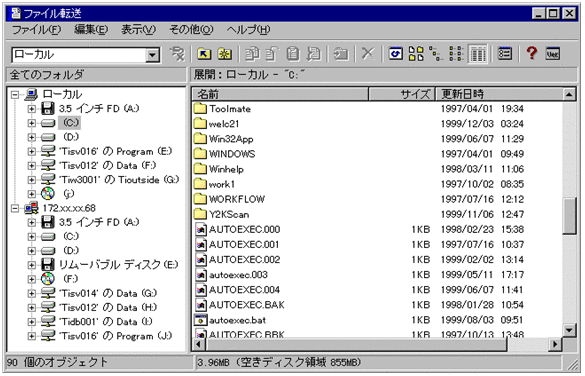Click the greyed copy documents toolbar icon
The width and height of the screenshot is (585, 376).
click(x=253, y=54)
